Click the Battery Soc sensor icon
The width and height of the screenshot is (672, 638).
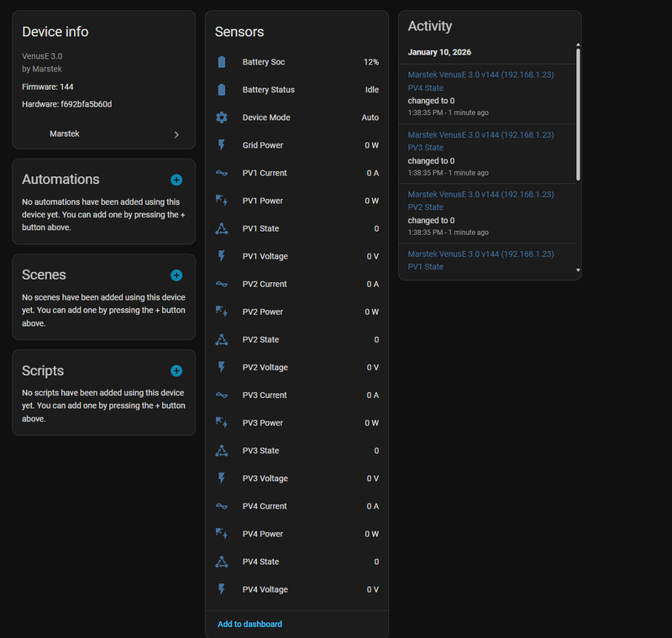(222, 62)
